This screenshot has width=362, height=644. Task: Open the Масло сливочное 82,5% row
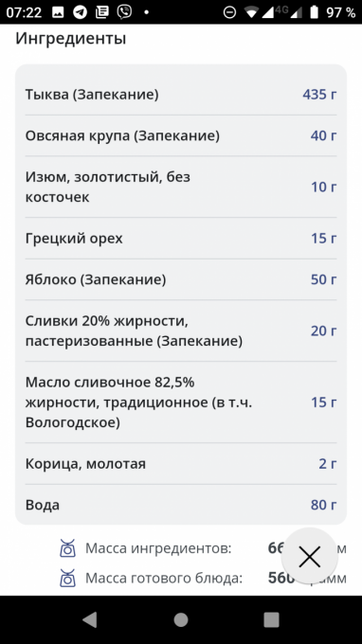(x=181, y=402)
